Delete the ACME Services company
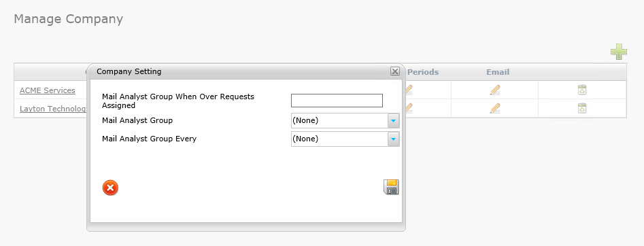This screenshot has width=644, height=246. point(582,90)
